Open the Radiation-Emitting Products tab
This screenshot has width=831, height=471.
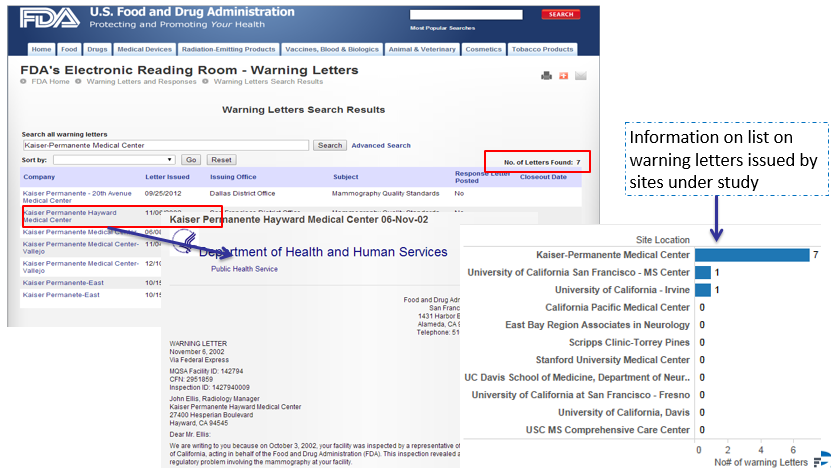[228, 49]
